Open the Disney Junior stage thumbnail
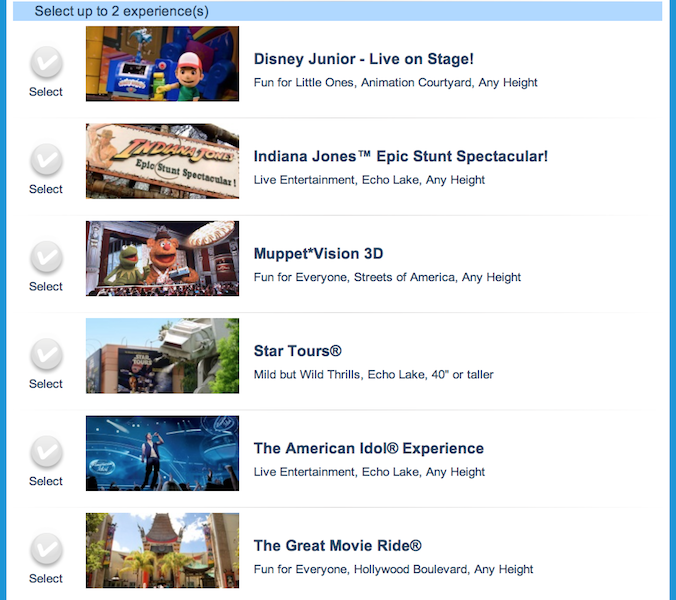 [x=162, y=64]
